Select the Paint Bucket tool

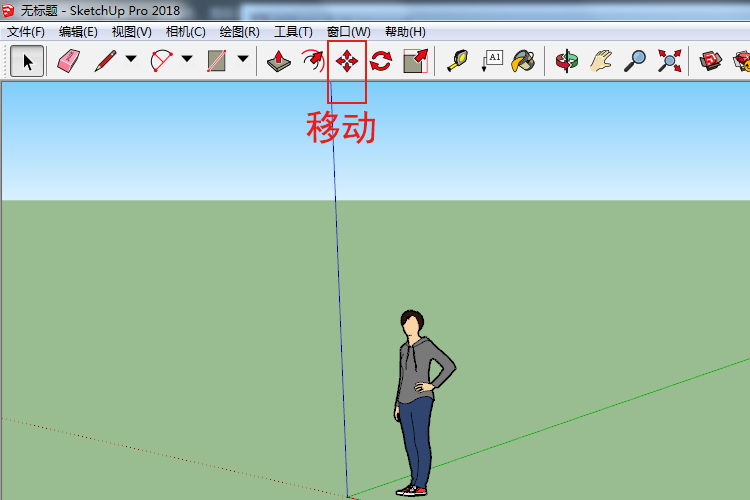coord(523,61)
